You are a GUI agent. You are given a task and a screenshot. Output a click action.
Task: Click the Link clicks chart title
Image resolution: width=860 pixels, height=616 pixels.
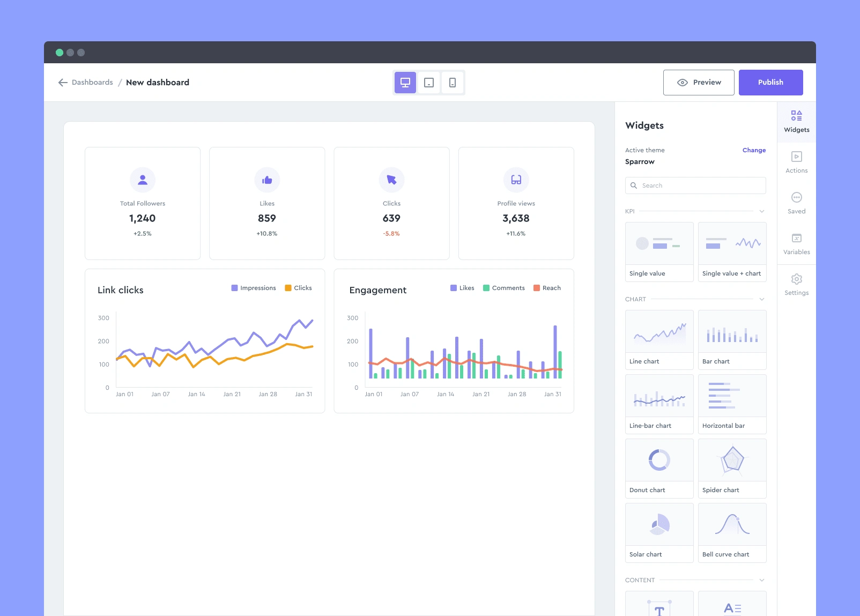[121, 290]
